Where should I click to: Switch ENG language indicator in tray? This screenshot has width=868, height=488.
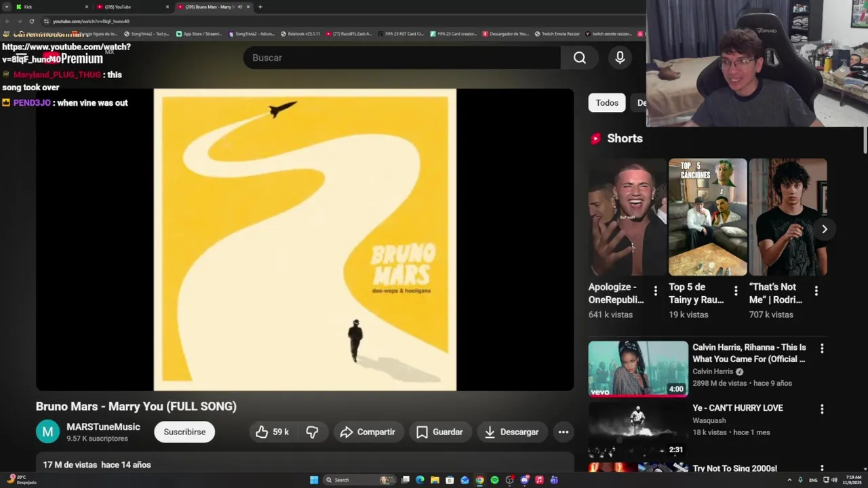[x=813, y=480]
